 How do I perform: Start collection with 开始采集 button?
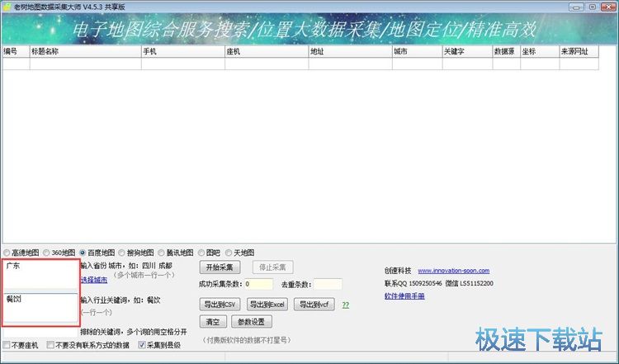click(220, 267)
